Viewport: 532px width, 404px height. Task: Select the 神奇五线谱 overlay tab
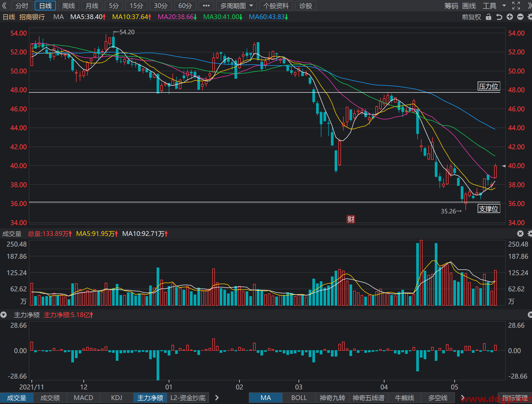coord(368,398)
